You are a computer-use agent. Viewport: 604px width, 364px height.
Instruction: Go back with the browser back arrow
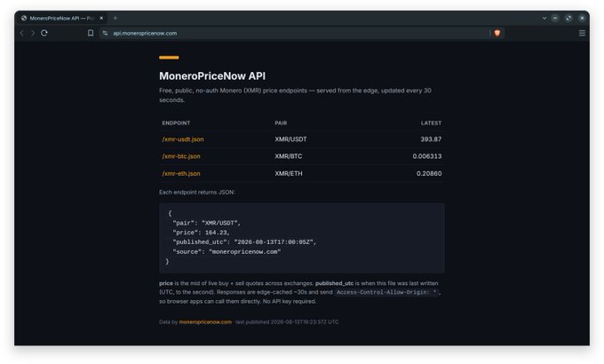point(22,33)
